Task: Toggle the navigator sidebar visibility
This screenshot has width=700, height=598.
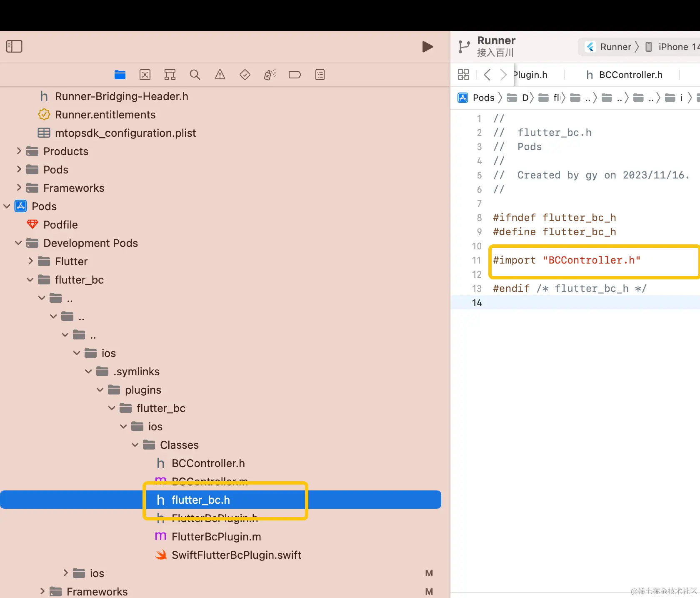Action: [14, 46]
